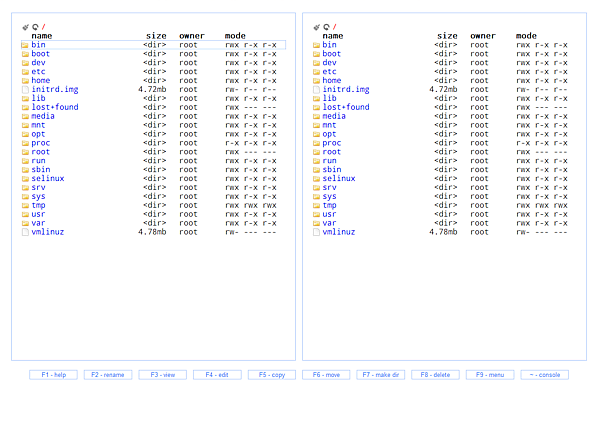Click the refresh icon atop left panel
This screenshot has width=600, height=422.
[x=33, y=27]
